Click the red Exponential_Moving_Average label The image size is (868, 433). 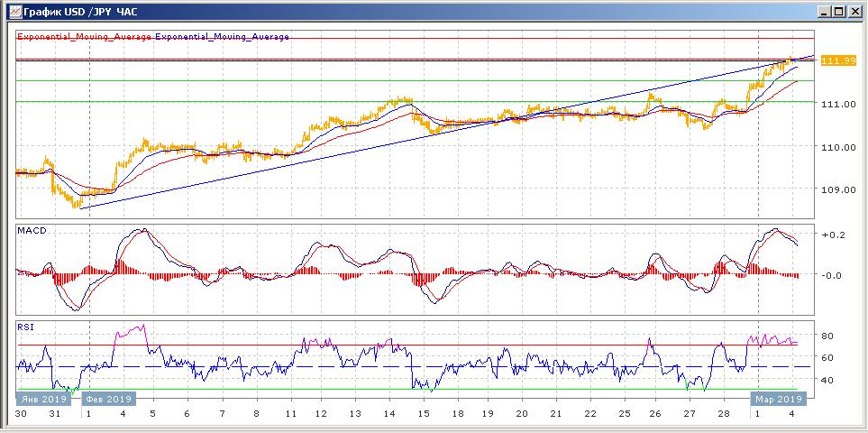point(84,37)
